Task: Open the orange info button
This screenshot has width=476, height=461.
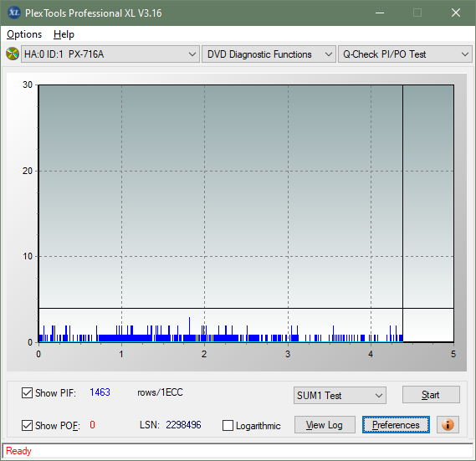Action: coord(448,424)
